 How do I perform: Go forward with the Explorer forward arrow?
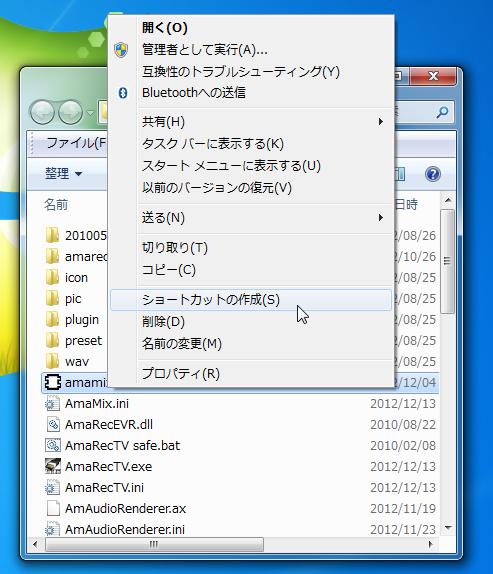click(71, 112)
